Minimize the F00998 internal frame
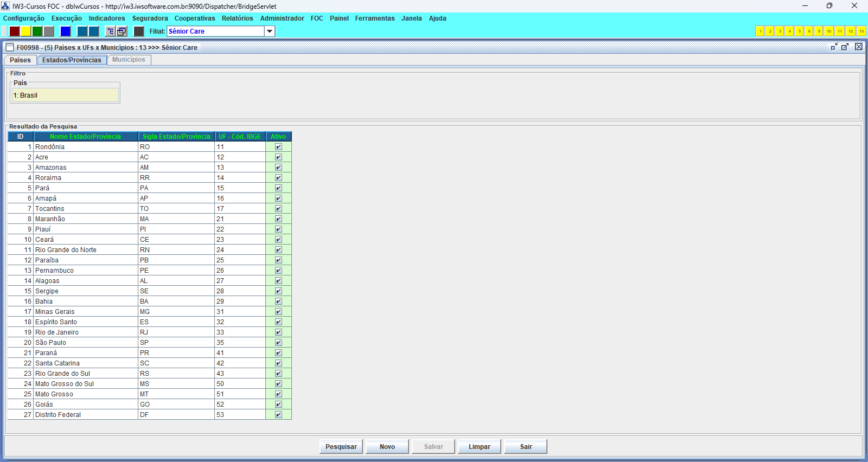This screenshot has height=462, width=868. point(834,47)
